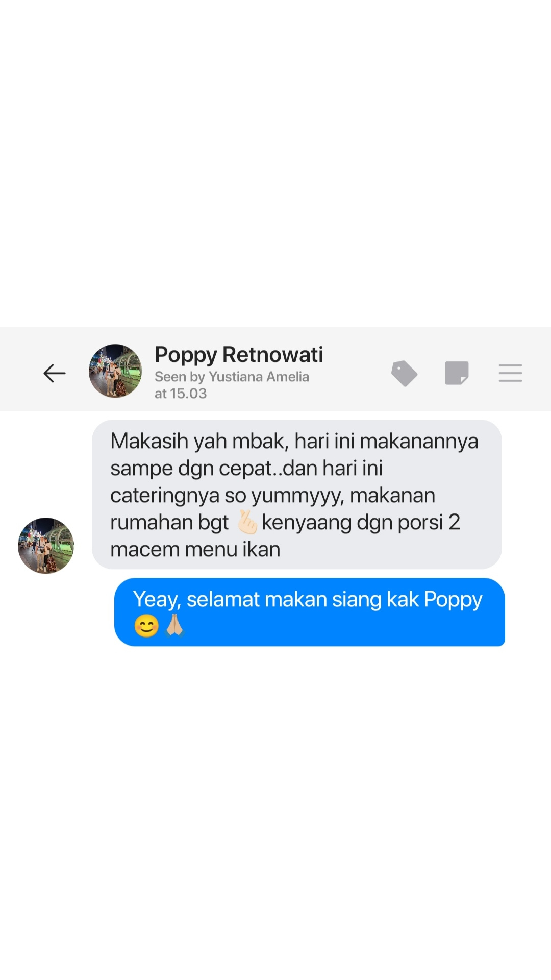This screenshot has width=551, height=980.
Task: Open the sticky note icon
Action: click(457, 373)
